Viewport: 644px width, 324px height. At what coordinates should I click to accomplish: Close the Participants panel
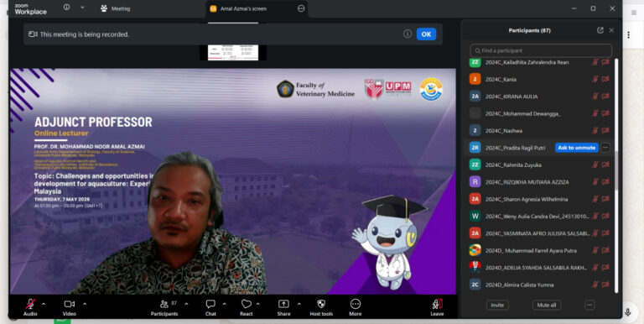(x=611, y=30)
